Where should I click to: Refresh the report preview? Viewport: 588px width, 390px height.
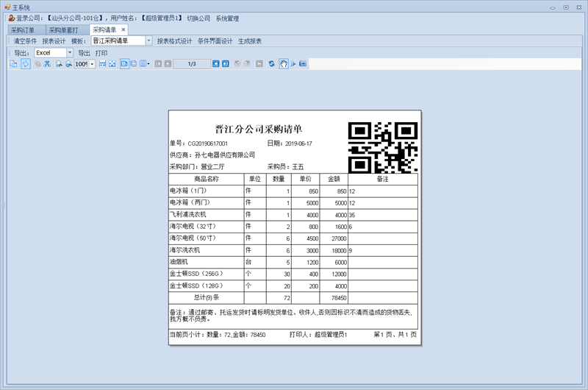click(271, 64)
